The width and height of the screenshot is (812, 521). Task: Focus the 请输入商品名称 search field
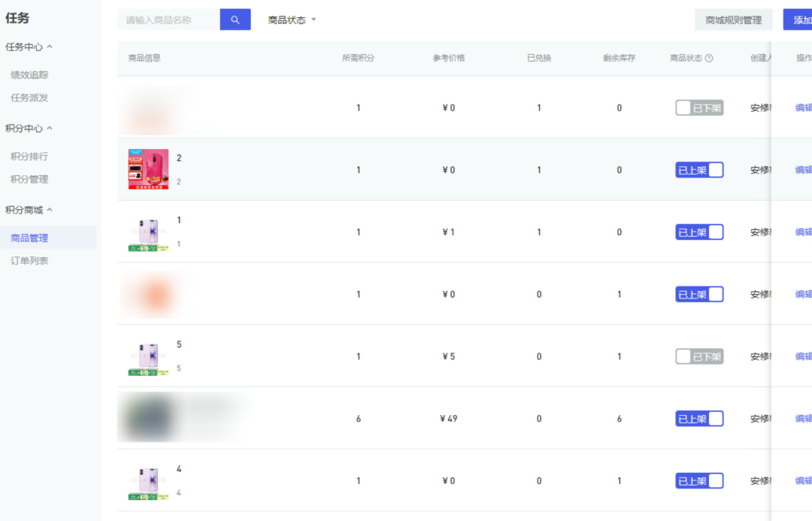tap(169, 20)
